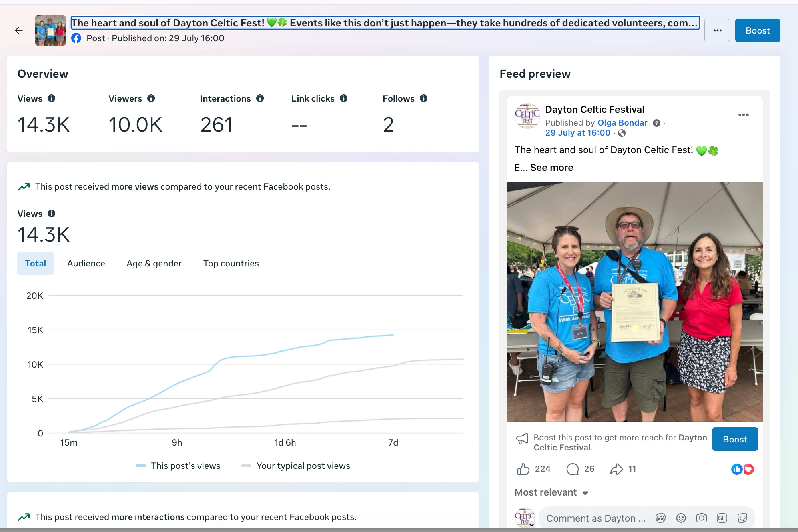Image resolution: width=798 pixels, height=532 pixels.
Task: Click the globe public audience icon
Action: coord(622,133)
